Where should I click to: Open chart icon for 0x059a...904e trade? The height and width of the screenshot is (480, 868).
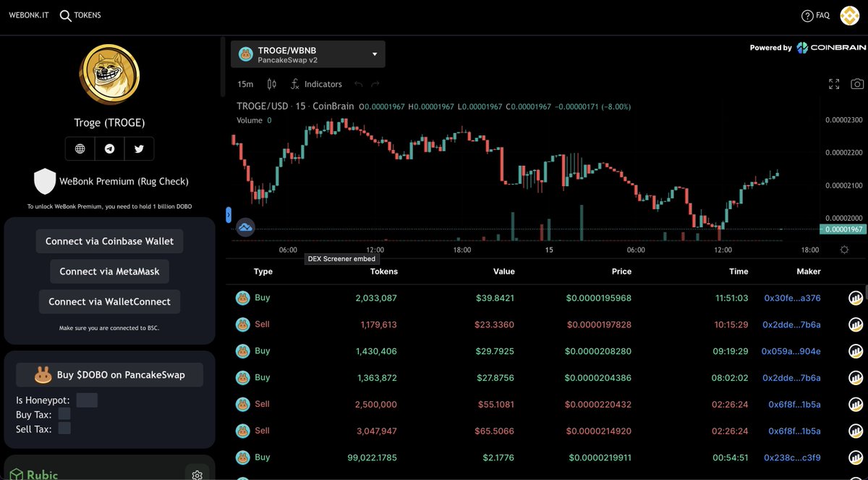click(x=856, y=351)
